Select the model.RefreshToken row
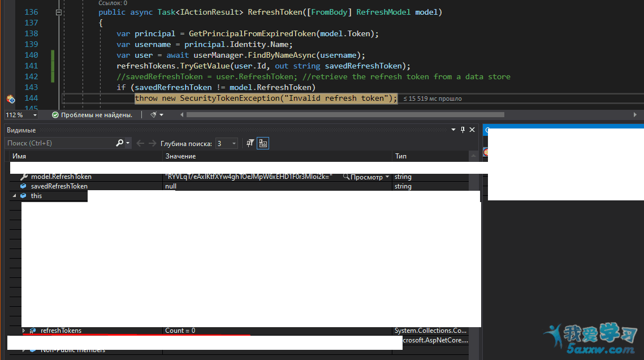644x360 pixels. pos(239,177)
